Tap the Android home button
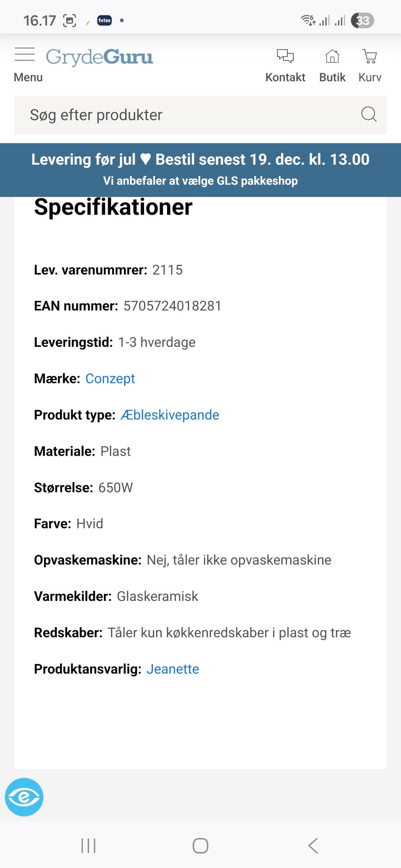401x868 pixels. pos(200,845)
